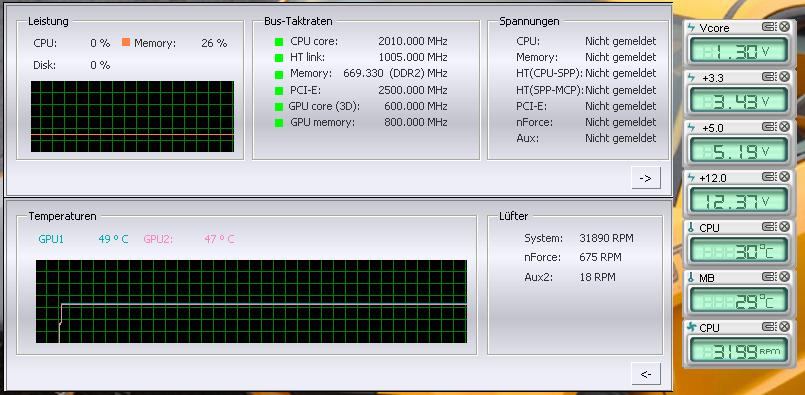805x395 pixels.
Task: Select the GPU2 temperature label
Action: [x=158, y=239]
